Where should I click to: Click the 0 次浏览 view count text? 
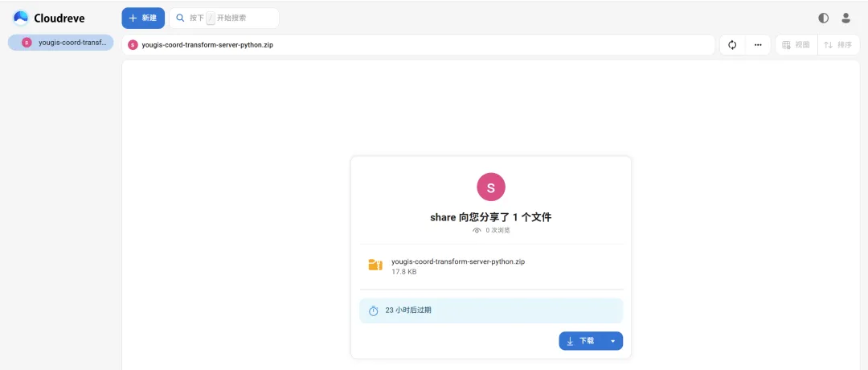497,230
